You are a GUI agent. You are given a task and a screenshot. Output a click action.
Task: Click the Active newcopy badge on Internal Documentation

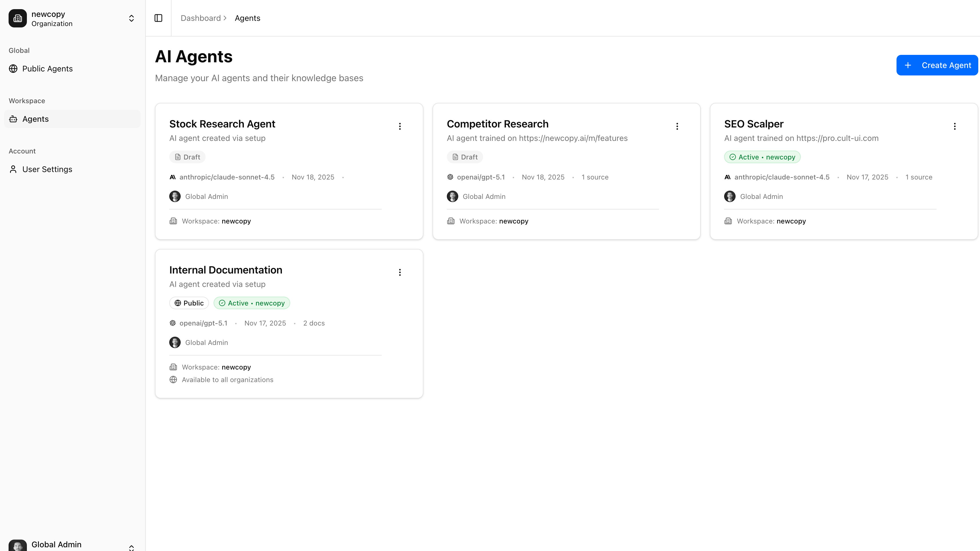(252, 303)
